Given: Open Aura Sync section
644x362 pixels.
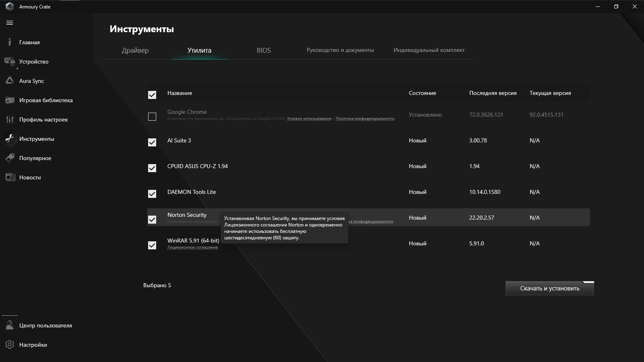Looking at the screenshot, I should click(32, 81).
